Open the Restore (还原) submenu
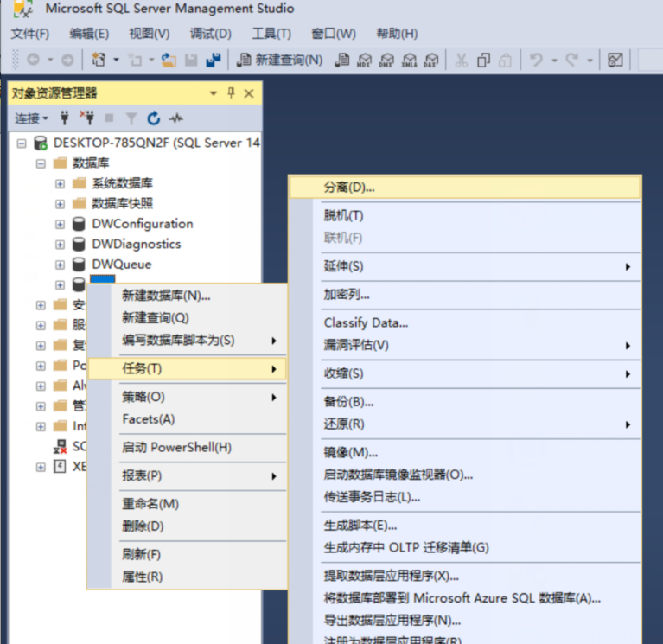 click(x=465, y=424)
